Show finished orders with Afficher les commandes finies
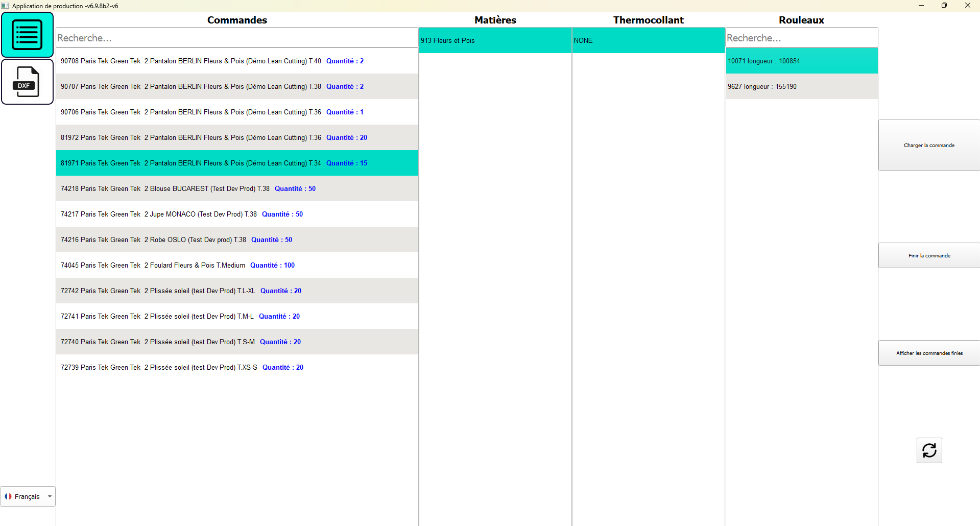Viewport: 980px width, 526px height. [928, 353]
